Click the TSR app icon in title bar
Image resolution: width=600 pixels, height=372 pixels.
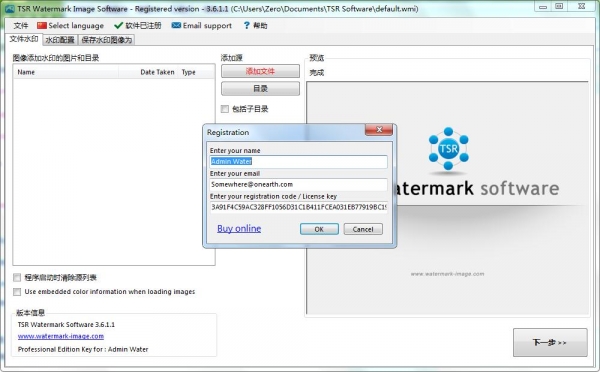(x=10, y=8)
